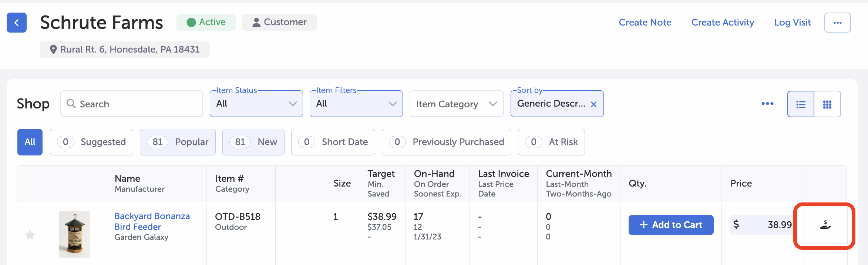Open the header more options menu
The image size is (868, 265).
837,23
